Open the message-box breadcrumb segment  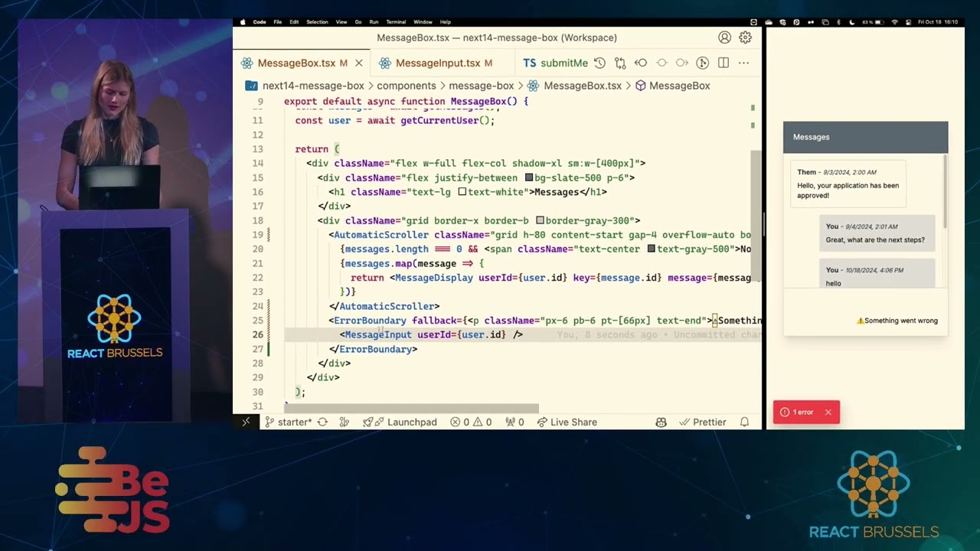pos(481,86)
